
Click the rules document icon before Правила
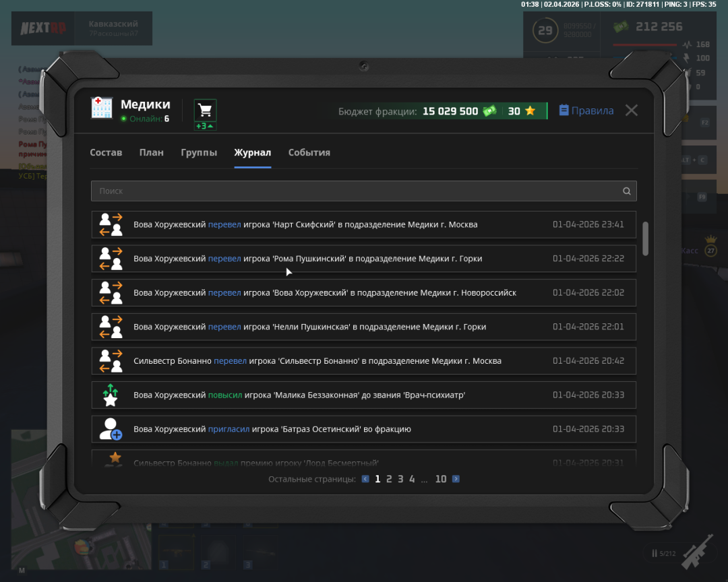564,110
